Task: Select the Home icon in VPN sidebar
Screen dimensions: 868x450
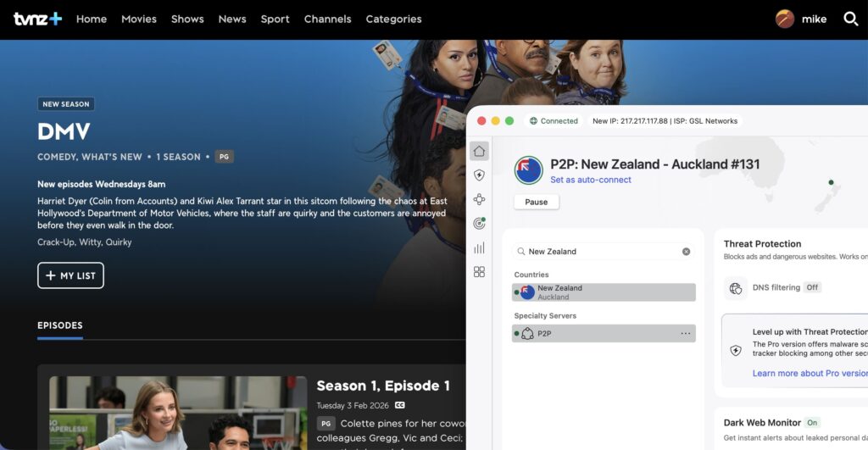Action: [x=480, y=151]
